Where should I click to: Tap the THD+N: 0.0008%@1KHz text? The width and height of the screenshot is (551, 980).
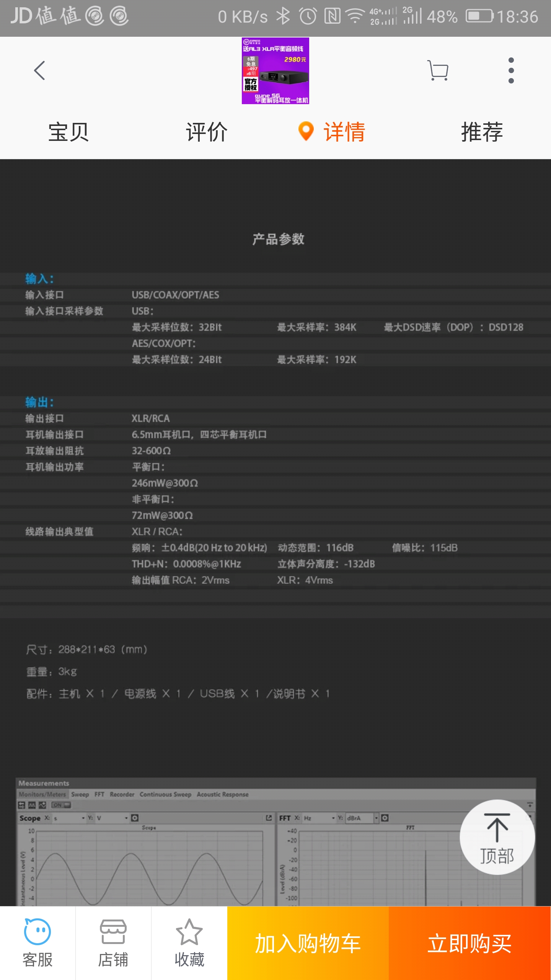[x=186, y=564]
